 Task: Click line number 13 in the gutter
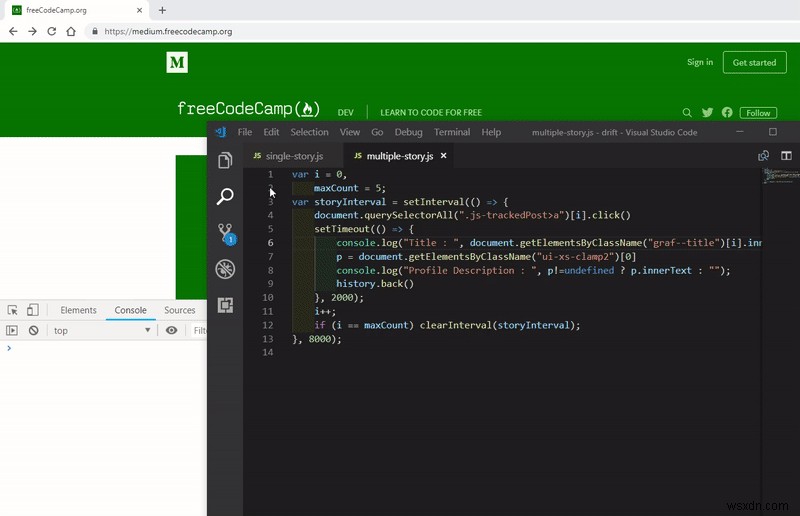pos(267,338)
